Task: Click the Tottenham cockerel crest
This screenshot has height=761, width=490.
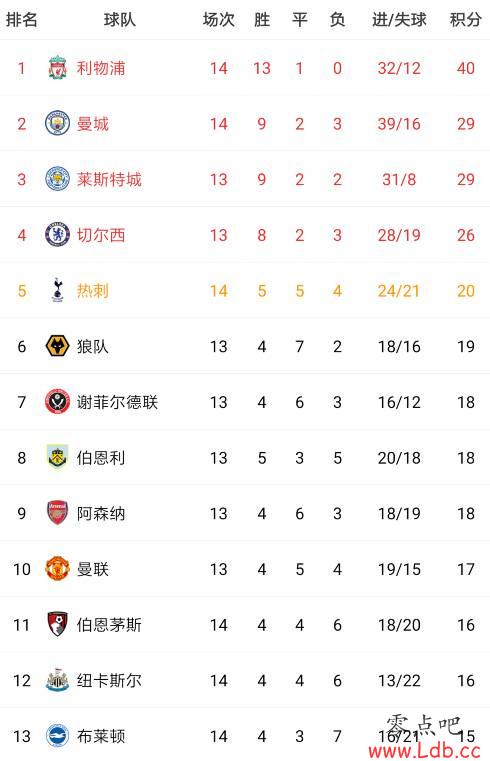Action: coord(57,290)
